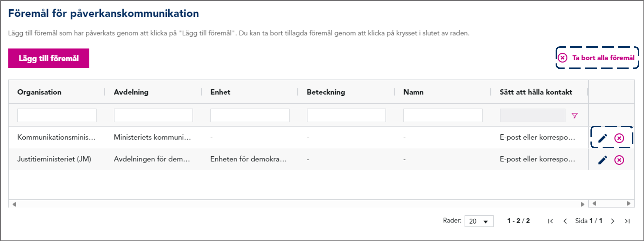Sort by Avdelning column header
This screenshot has width=644, height=241.
pyautogui.click(x=131, y=92)
